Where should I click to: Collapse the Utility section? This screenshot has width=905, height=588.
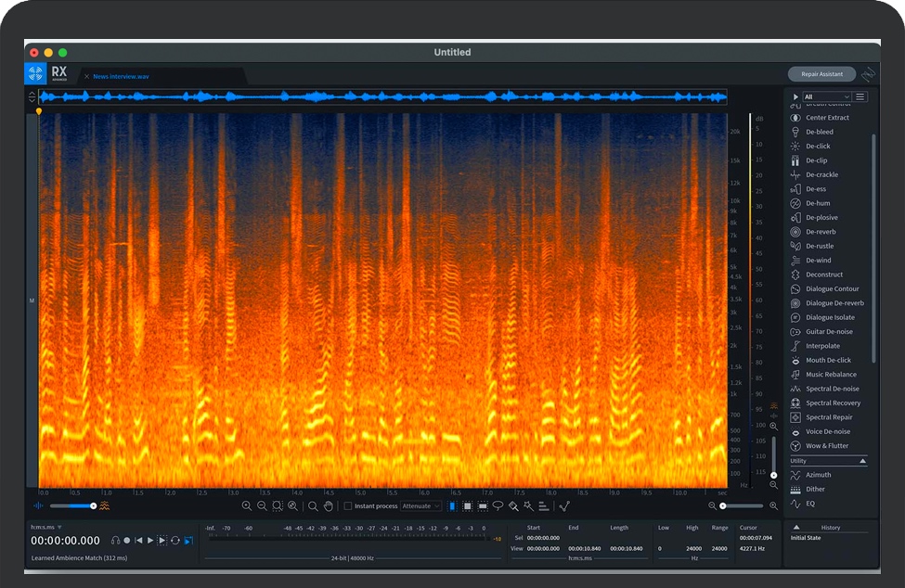coord(862,461)
